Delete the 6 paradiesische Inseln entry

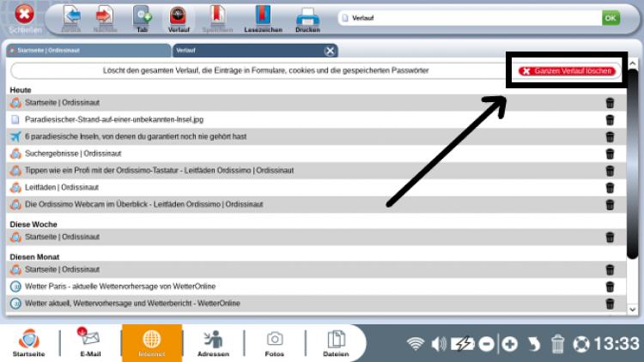pyautogui.click(x=610, y=136)
